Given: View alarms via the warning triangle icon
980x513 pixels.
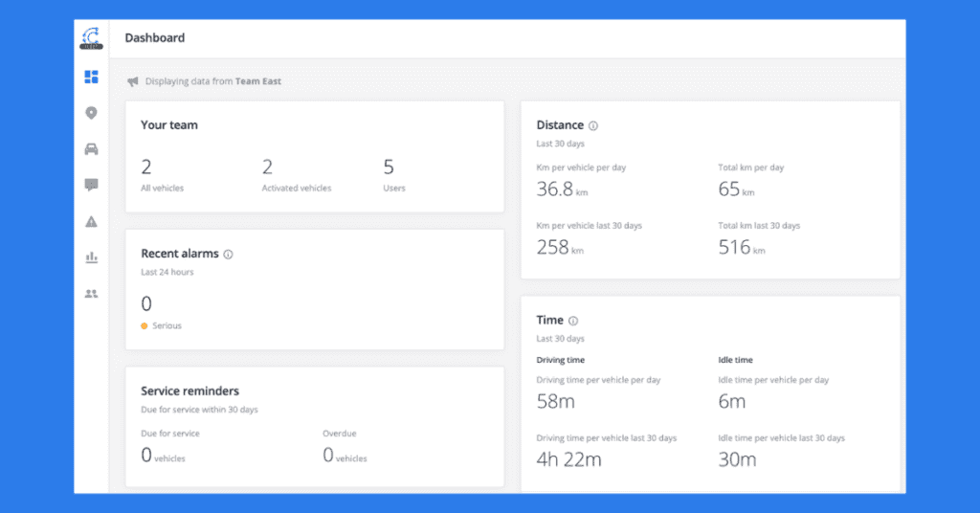Looking at the screenshot, I should click(91, 221).
